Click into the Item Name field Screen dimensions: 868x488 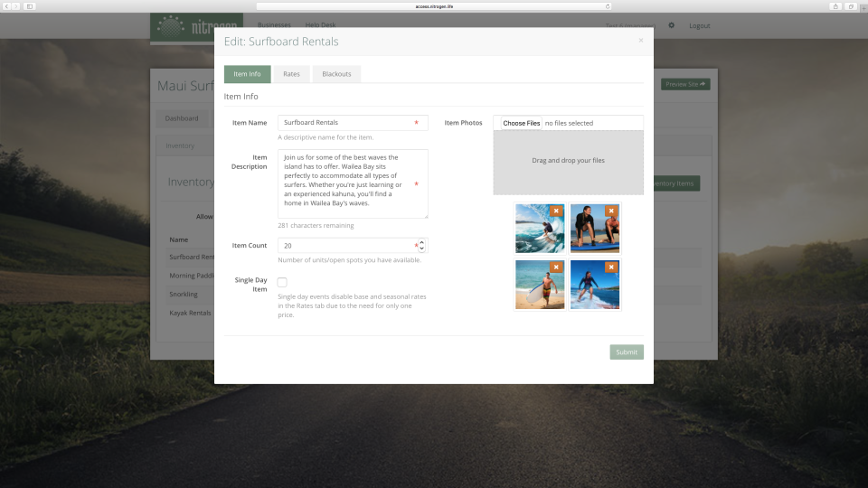pos(344,123)
